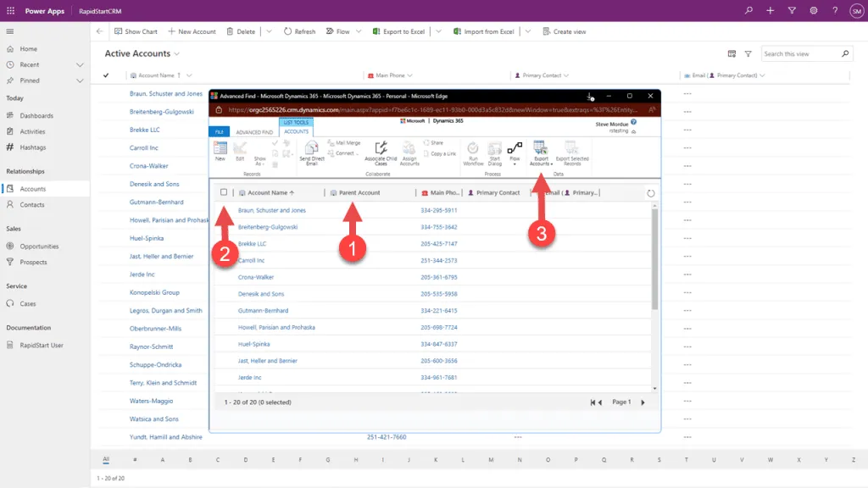Screen dimensions: 868x488
Task: Open the Pinned section chevron
Action: (80, 81)
